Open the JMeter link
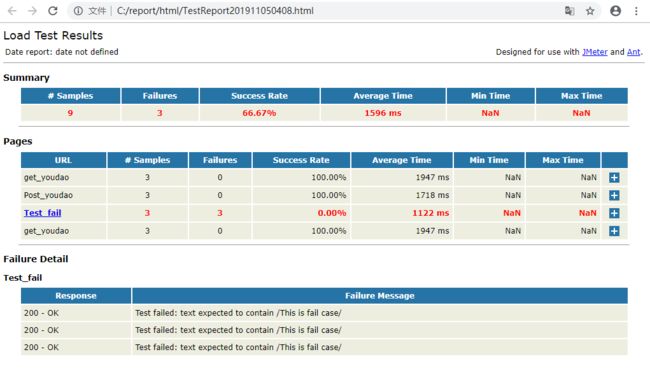 click(595, 52)
